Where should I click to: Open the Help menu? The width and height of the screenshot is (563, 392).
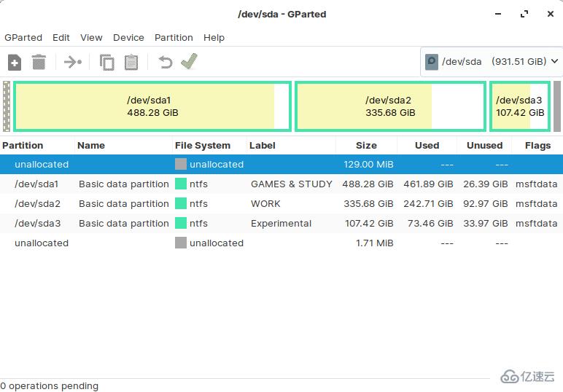point(214,38)
